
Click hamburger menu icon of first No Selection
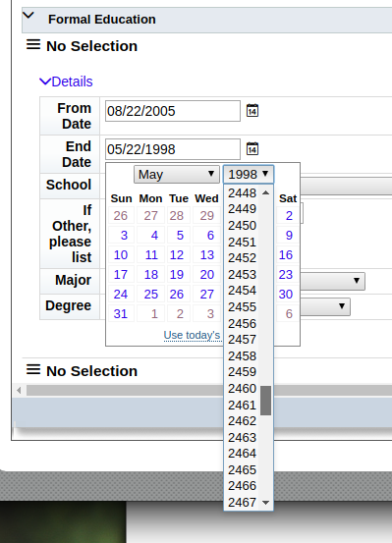[33, 44]
